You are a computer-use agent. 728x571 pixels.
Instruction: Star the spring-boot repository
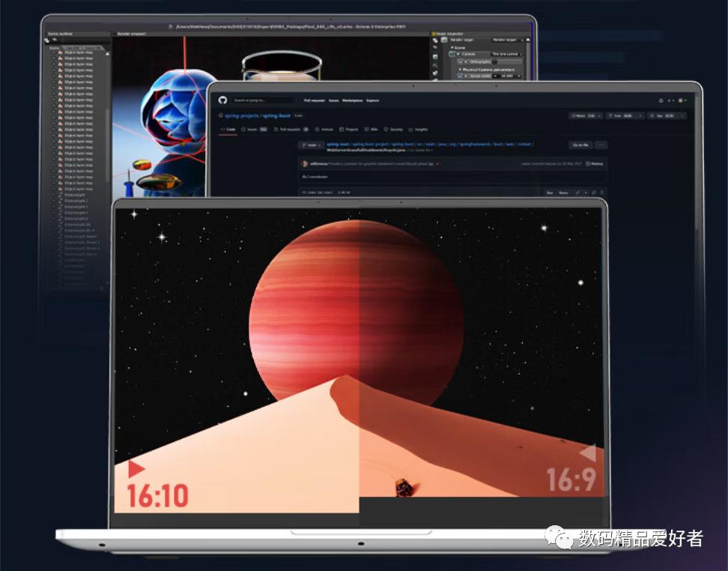[x=666, y=115]
